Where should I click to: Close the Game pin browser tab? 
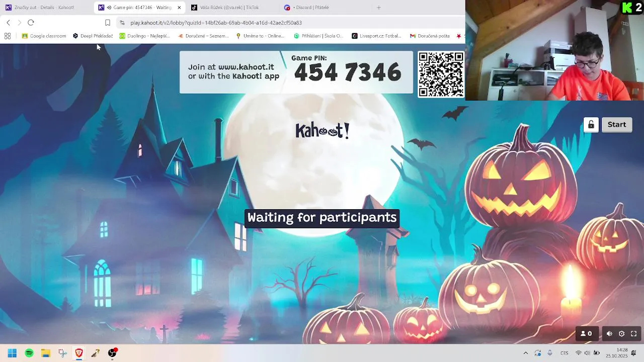tap(179, 8)
